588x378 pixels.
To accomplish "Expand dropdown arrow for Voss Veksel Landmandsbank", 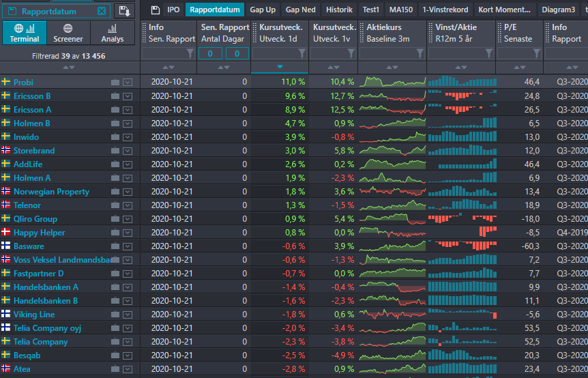I will tap(128, 260).
